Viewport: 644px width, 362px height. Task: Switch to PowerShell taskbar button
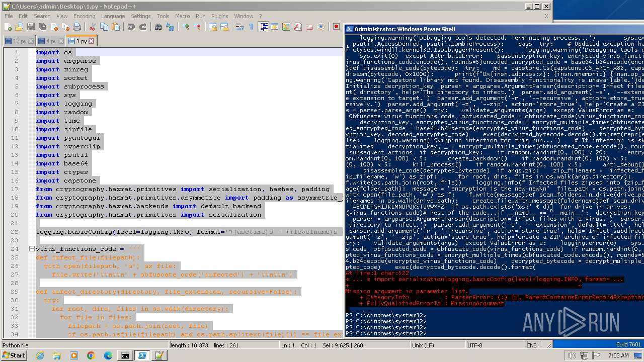[x=142, y=355]
